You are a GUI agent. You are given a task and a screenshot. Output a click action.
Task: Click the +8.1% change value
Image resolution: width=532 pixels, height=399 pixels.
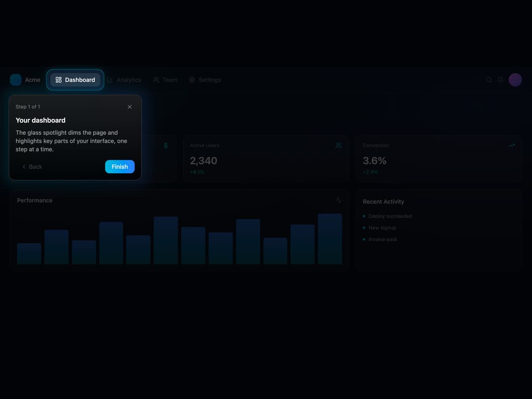pos(197,172)
